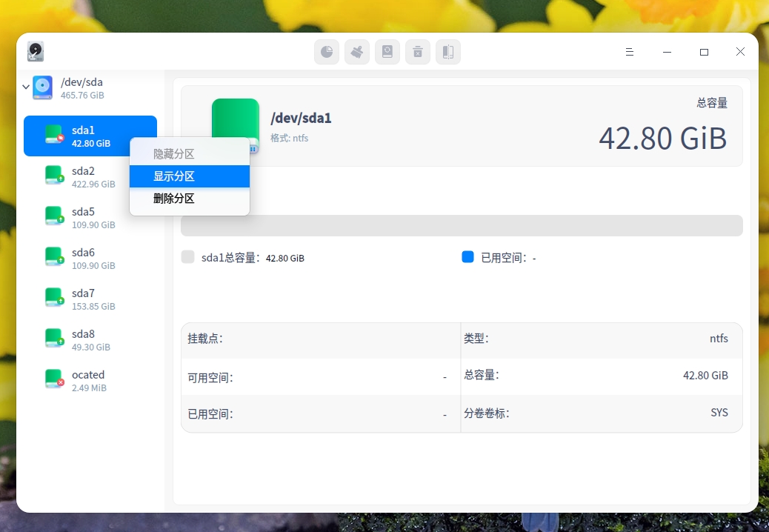Choose 显示分区 from context menu
Image resolution: width=769 pixels, height=532 pixels.
pos(190,176)
